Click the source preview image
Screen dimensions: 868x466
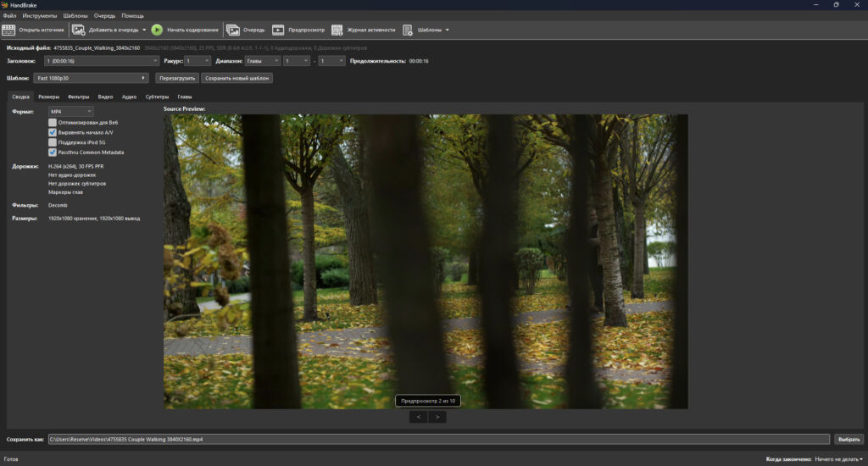pyautogui.click(x=426, y=262)
